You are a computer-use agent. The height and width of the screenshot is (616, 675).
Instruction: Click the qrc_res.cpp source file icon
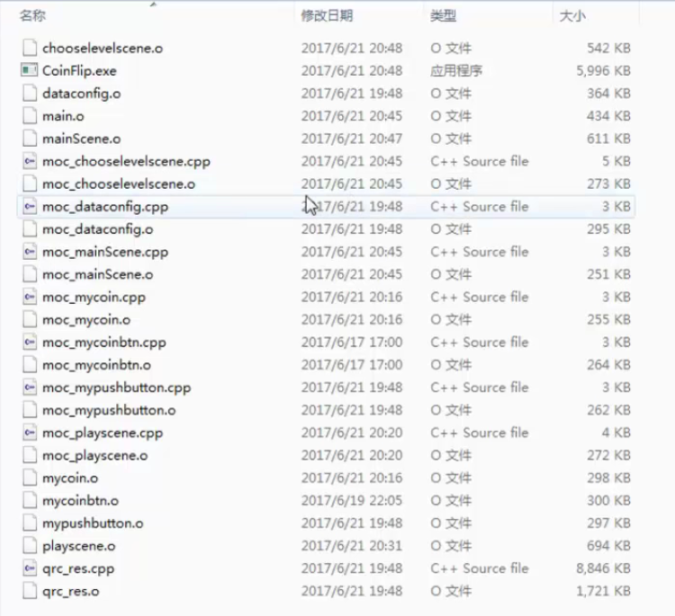coord(30,568)
